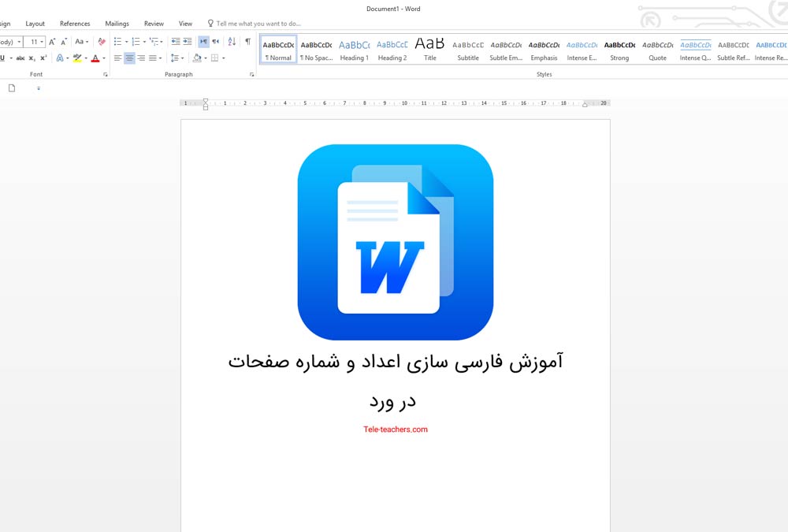Open the font name dropdown
The image size is (788, 532).
19,42
